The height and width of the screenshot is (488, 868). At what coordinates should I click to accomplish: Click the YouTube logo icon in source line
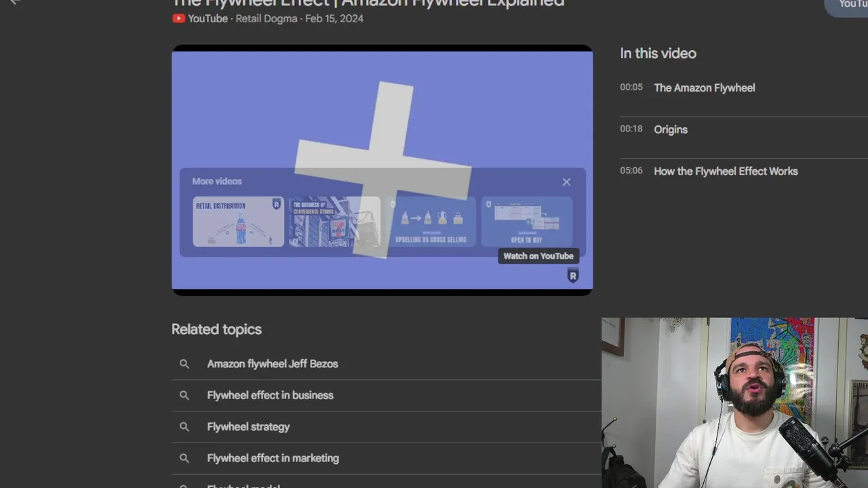[178, 18]
